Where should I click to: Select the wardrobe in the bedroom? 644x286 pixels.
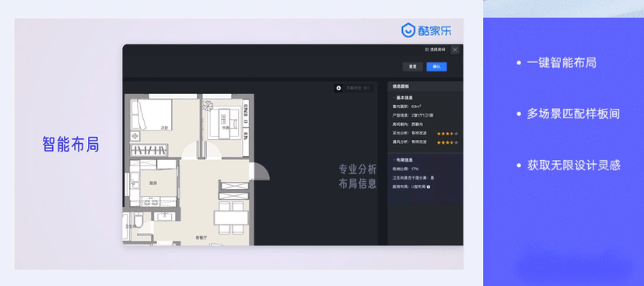click(149, 149)
